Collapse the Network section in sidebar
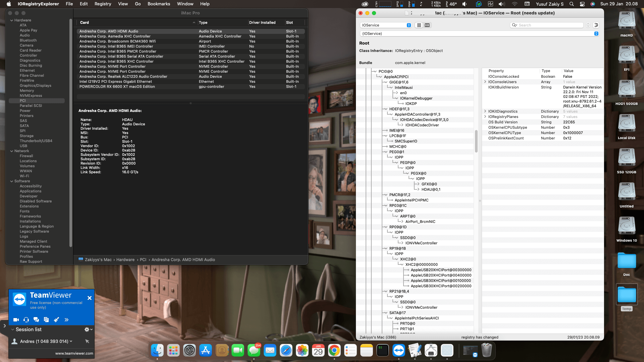The height and width of the screenshot is (362, 644). tap(12, 151)
